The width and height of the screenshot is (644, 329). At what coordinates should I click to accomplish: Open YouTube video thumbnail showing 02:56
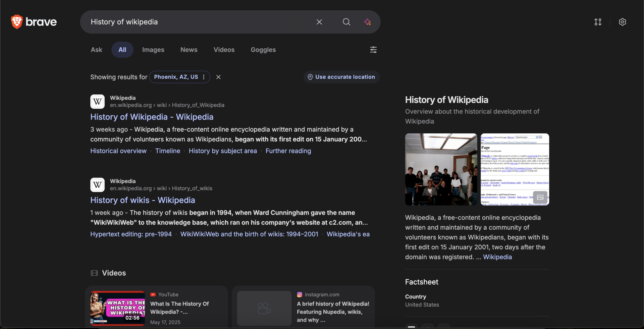[117, 308]
